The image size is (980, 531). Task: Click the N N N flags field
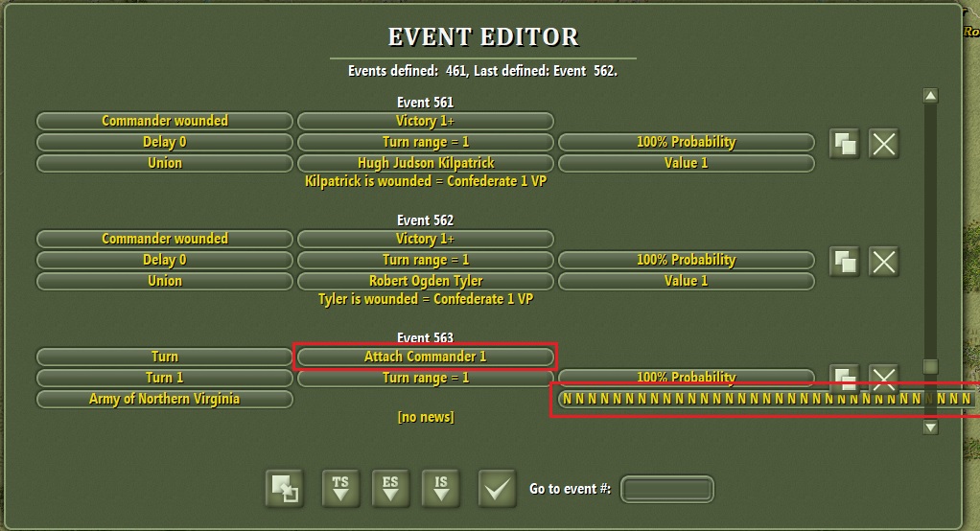[767, 399]
